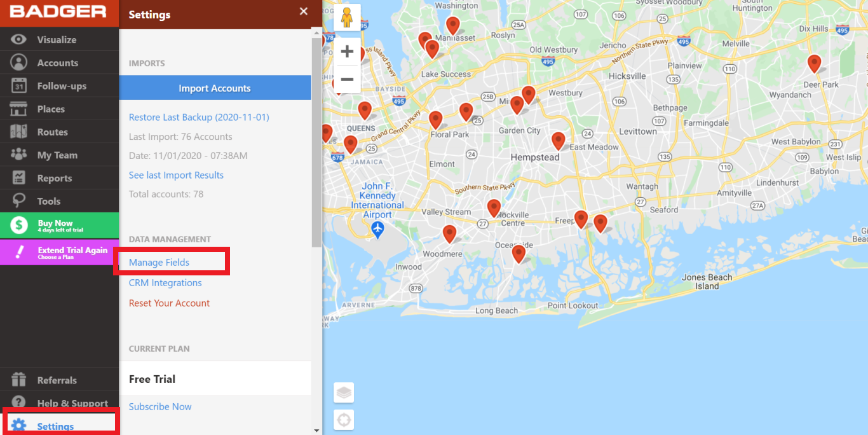
Task: Click the Levittown label on the map
Action: (637, 131)
